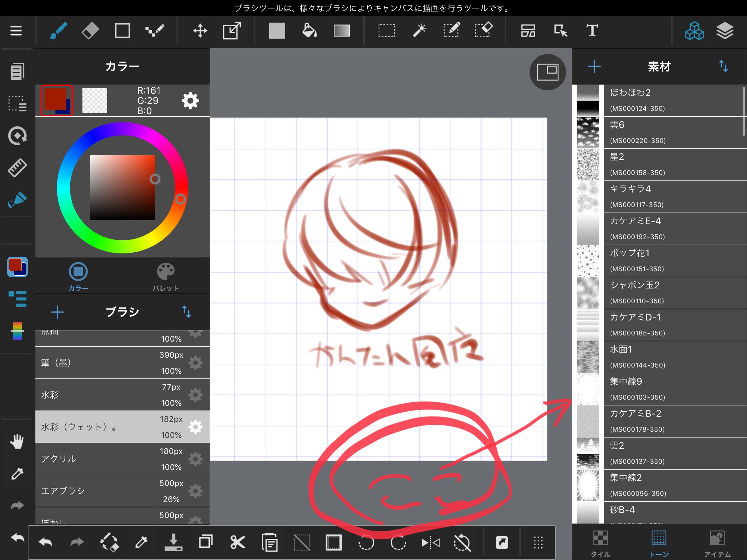Select the Bucket fill tool
The image size is (747, 560).
309,31
